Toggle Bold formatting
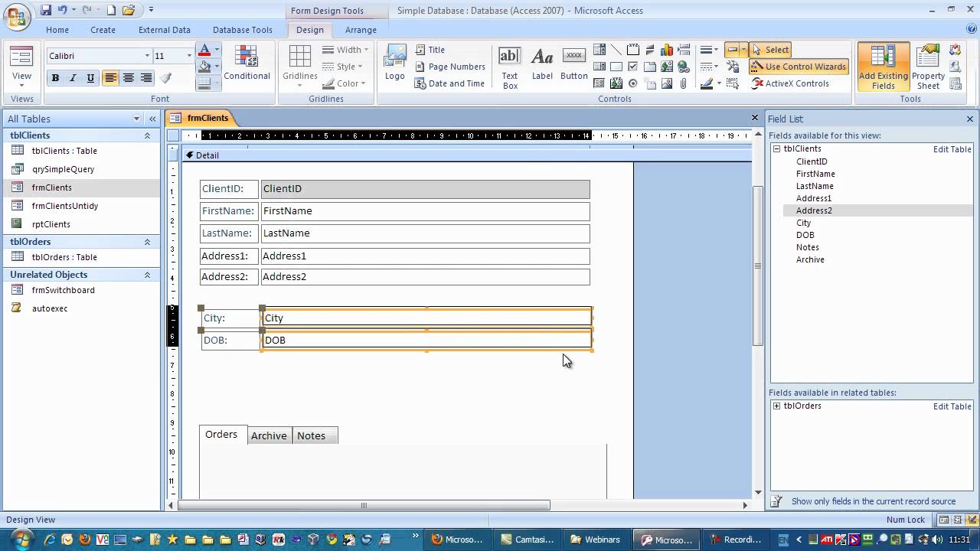The width and height of the screenshot is (980, 551). pyautogui.click(x=55, y=78)
